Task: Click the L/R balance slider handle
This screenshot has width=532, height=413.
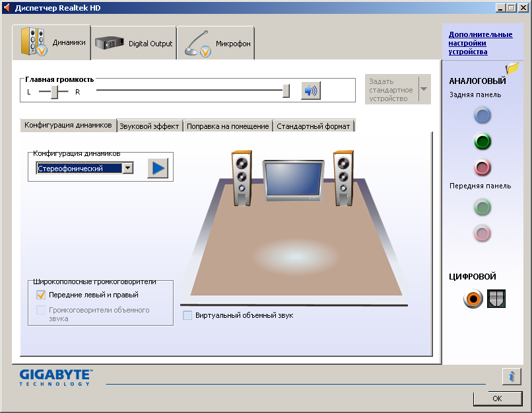Action: tap(55, 92)
